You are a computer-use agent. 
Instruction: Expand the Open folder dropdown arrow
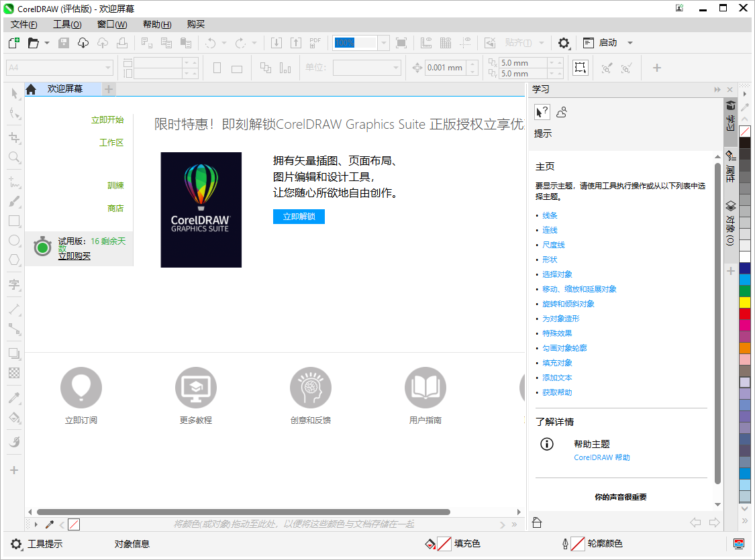[x=47, y=43]
